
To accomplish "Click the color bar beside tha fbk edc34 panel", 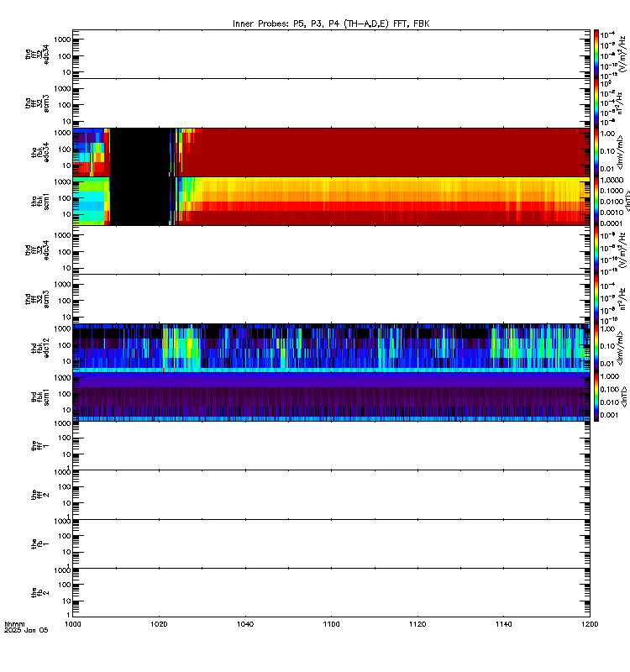I will pyautogui.click(x=596, y=152).
